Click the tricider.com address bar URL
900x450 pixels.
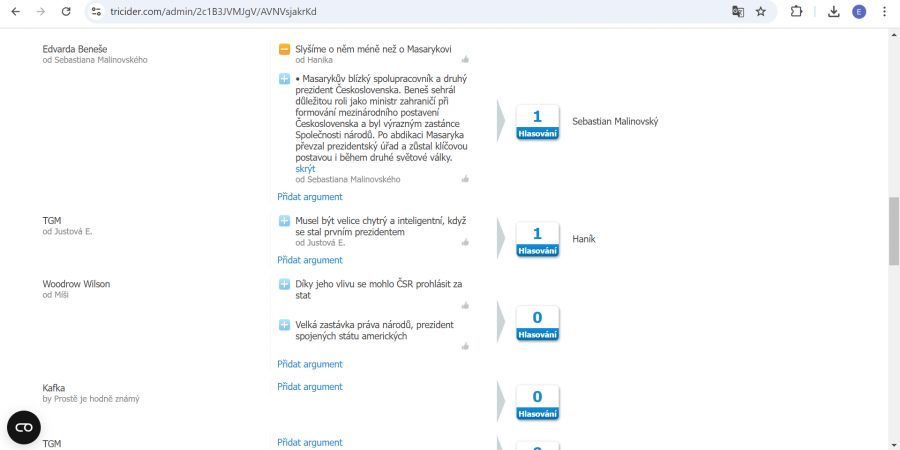(x=213, y=11)
